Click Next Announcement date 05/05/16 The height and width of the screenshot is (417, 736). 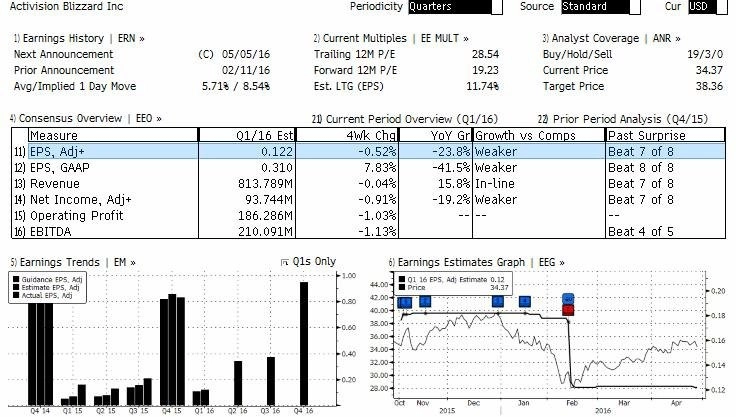tap(246, 54)
